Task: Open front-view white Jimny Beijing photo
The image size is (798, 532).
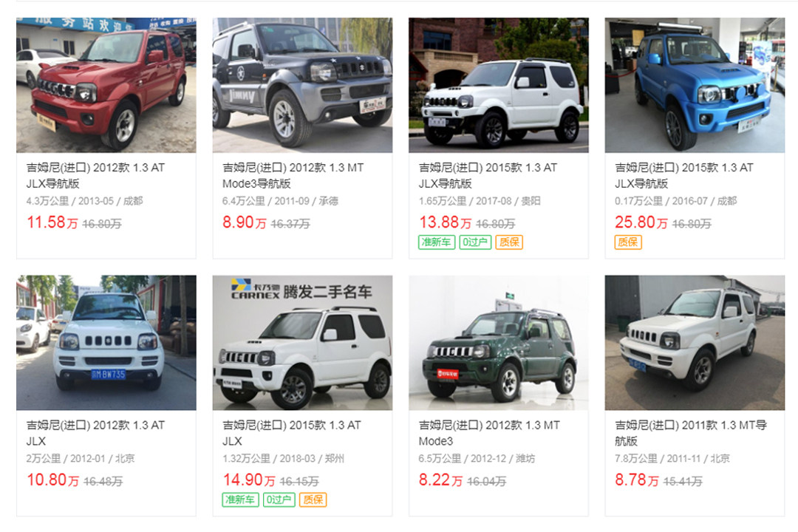Action: coord(106,343)
